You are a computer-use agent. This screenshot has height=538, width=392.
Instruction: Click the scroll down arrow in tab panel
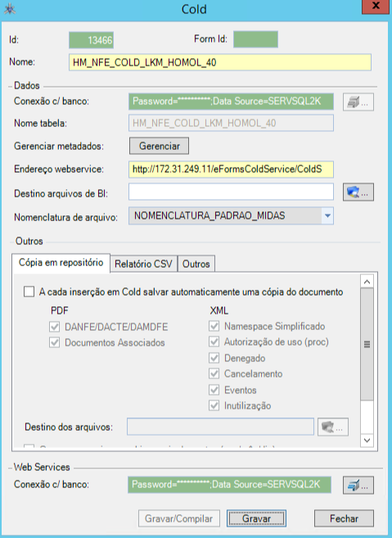[367, 441]
